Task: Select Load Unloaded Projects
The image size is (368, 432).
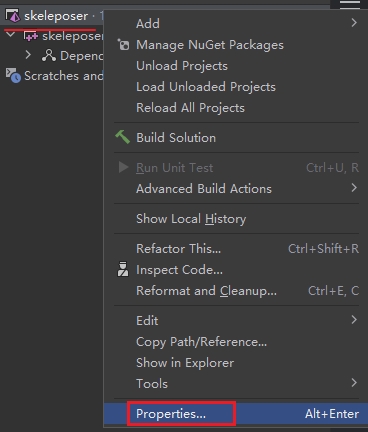Action: point(236,87)
